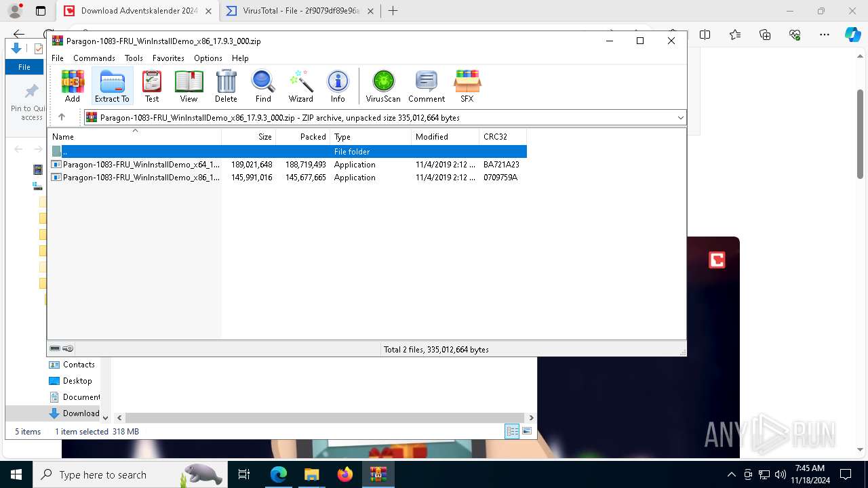The image size is (868, 488).
Task: Open Copilot icon in Edge
Action: point(852,35)
